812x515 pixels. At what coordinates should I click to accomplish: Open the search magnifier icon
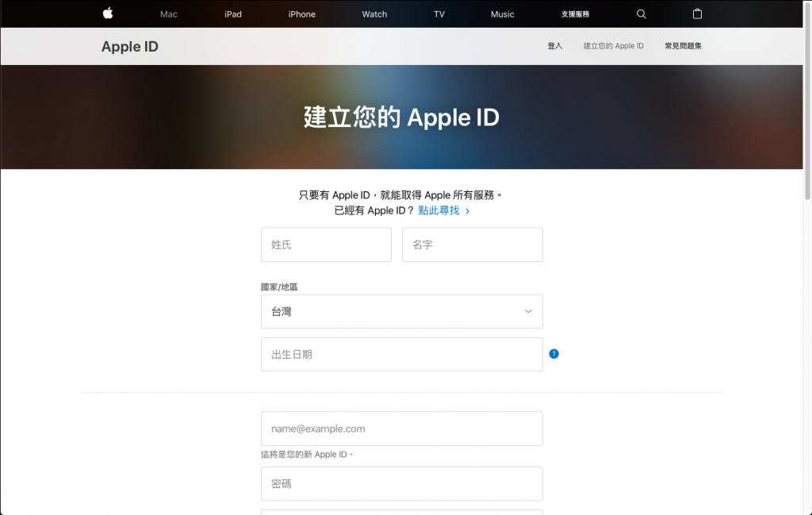tap(641, 14)
